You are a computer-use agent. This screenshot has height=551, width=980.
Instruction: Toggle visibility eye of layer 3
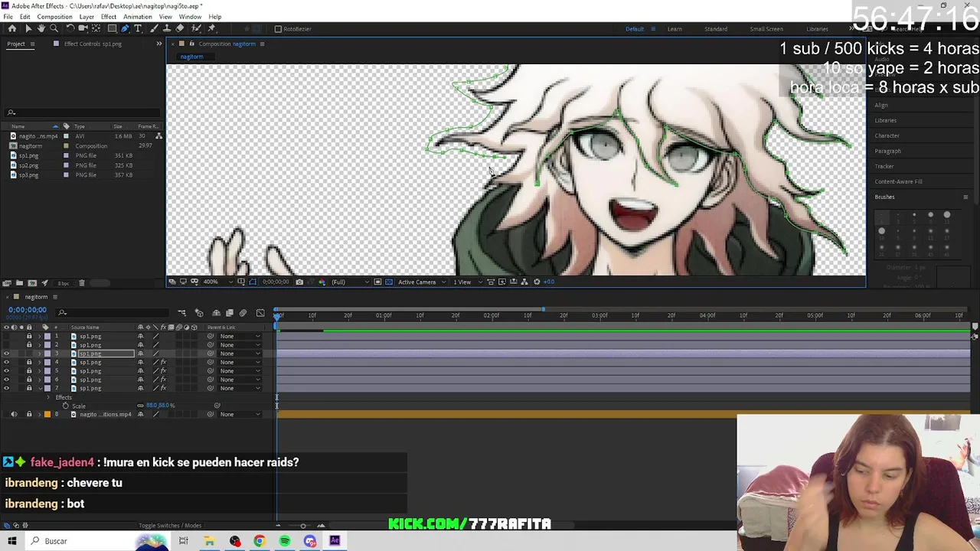6,354
